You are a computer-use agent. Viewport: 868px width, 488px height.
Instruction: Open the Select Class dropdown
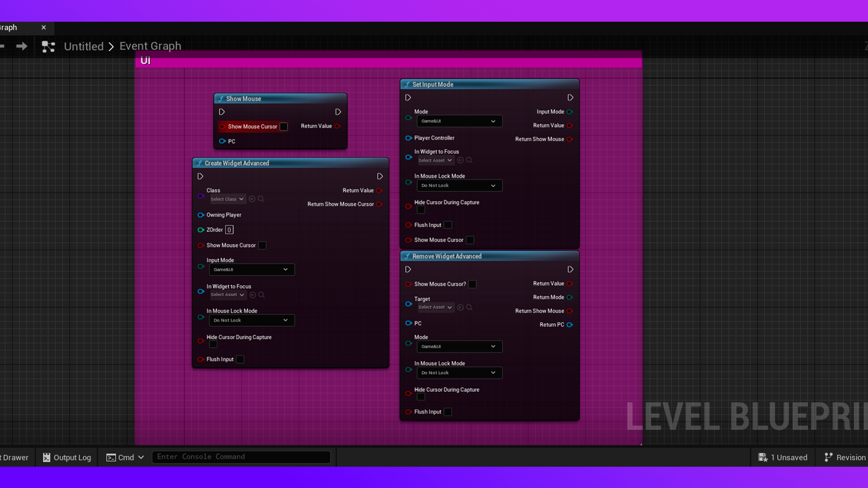point(227,199)
